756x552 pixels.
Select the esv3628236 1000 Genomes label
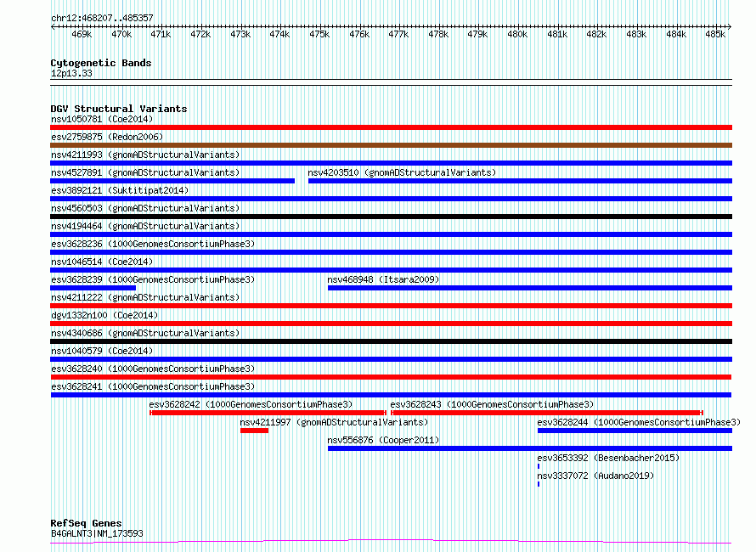pos(153,244)
